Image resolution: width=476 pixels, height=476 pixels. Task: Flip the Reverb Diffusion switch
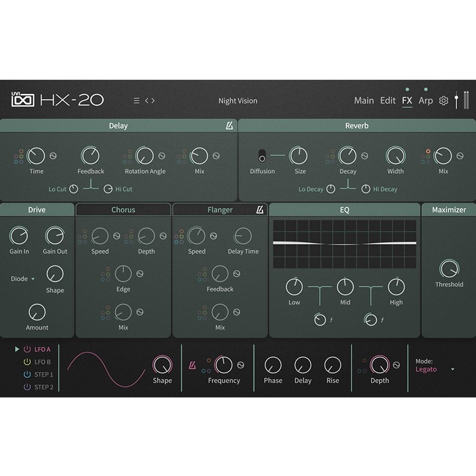coord(262,156)
